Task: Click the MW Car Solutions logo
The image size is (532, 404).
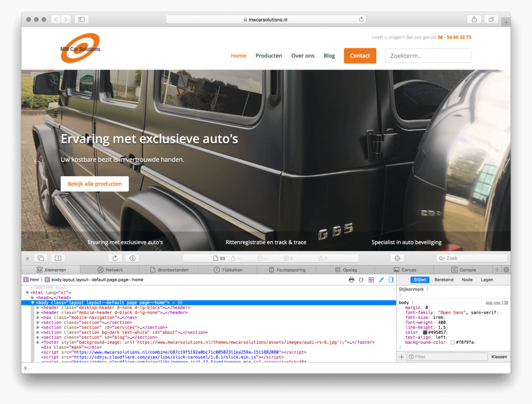Action: point(80,48)
